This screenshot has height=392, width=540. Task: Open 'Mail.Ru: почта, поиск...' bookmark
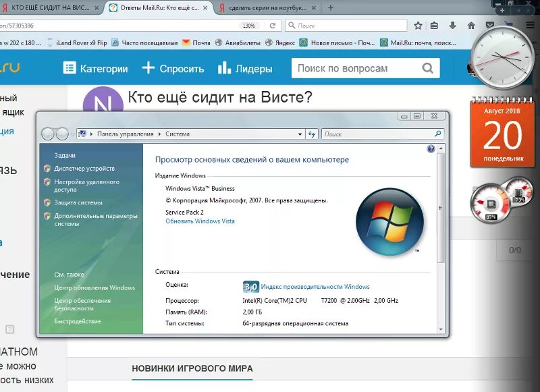418,43
